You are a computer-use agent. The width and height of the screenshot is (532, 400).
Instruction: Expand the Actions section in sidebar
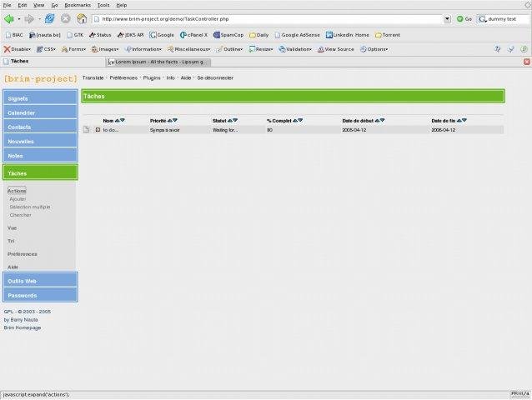click(17, 191)
